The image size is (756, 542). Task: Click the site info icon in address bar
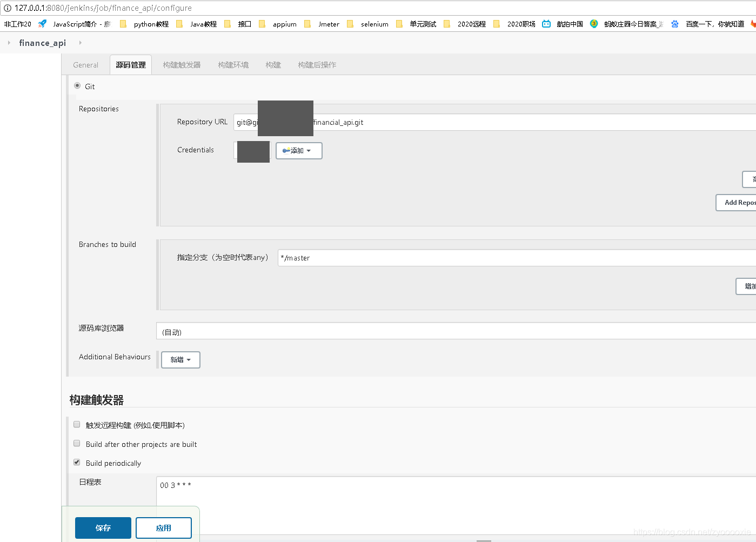coord(8,8)
